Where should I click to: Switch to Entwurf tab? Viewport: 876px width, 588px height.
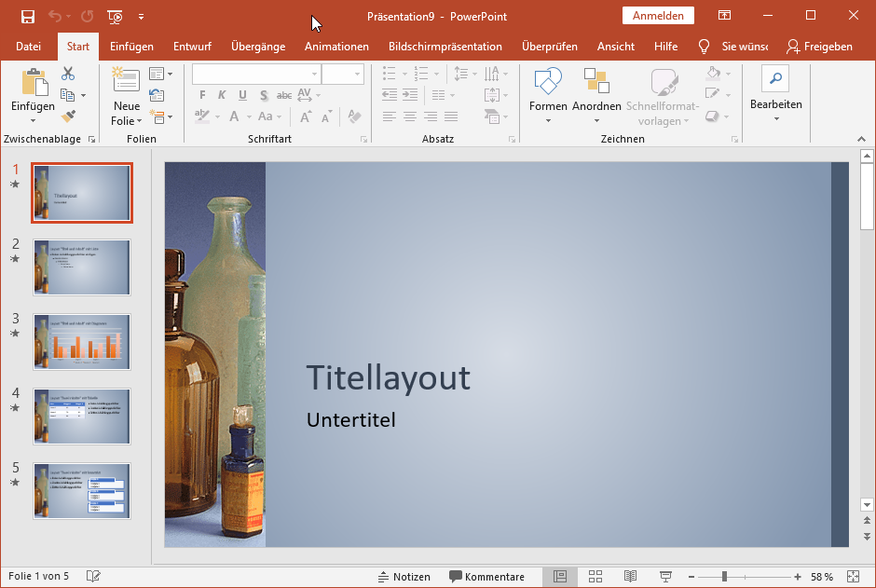coord(192,47)
